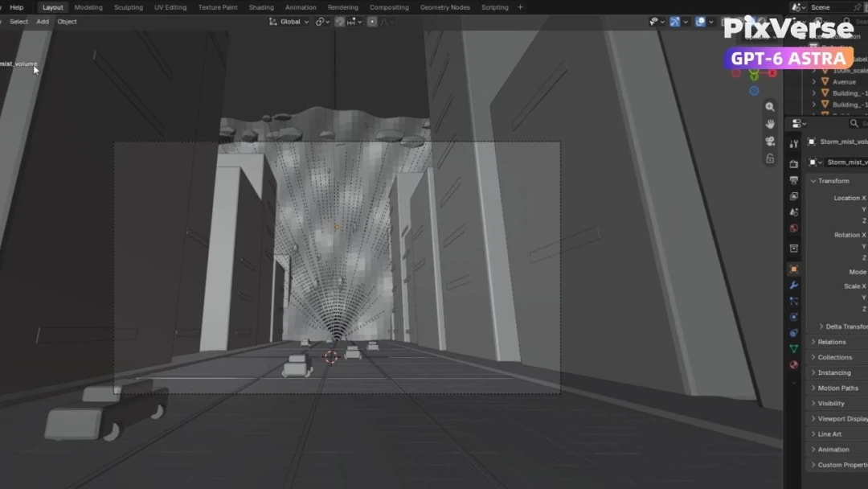Toggle proportional editing
Image resolution: width=868 pixels, height=489 pixels.
[372, 22]
